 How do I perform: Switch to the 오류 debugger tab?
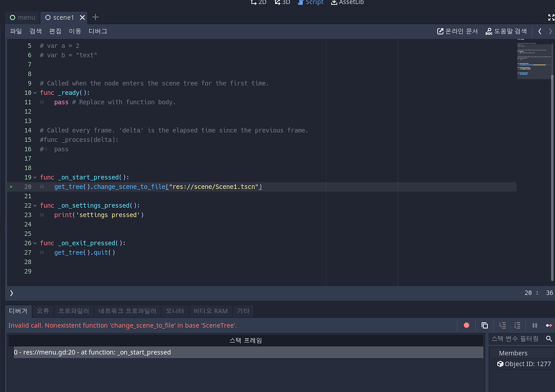(x=43, y=311)
